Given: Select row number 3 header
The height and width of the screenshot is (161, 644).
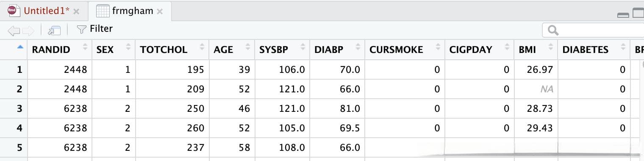Looking at the screenshot, I should (x=19, y=108).
